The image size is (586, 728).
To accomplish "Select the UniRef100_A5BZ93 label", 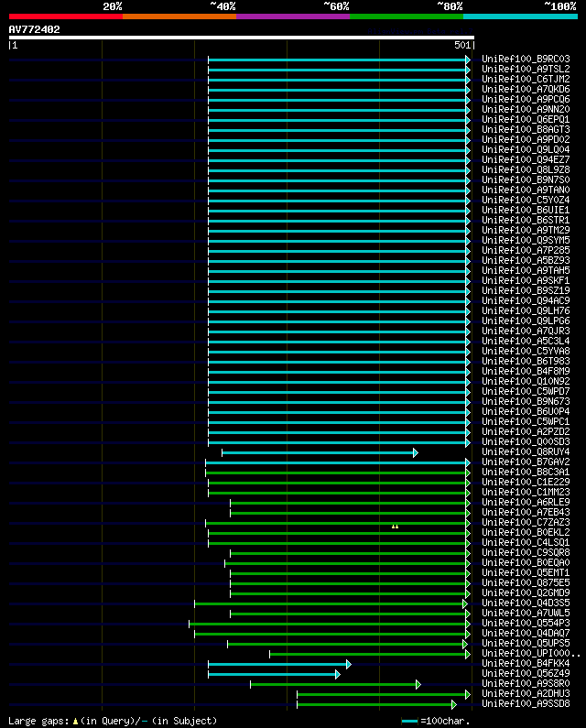I will pos(526,260).
